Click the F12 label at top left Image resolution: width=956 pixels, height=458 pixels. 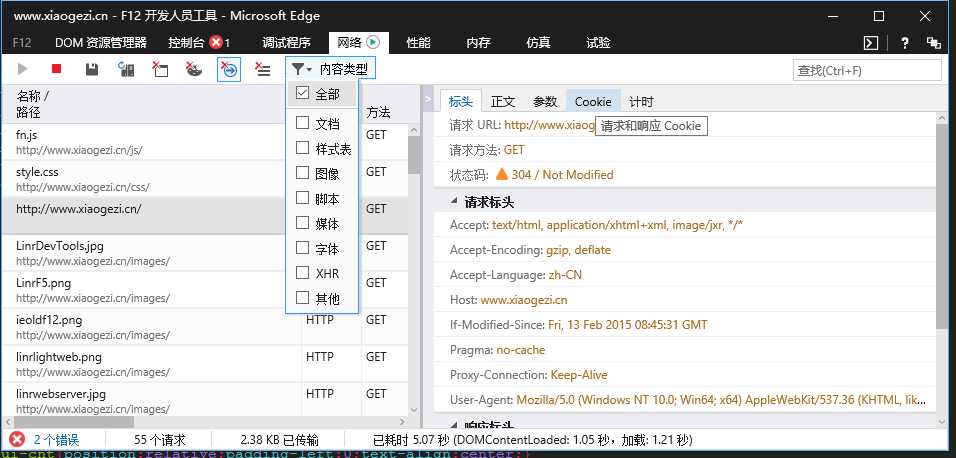(x=22, y=43)
